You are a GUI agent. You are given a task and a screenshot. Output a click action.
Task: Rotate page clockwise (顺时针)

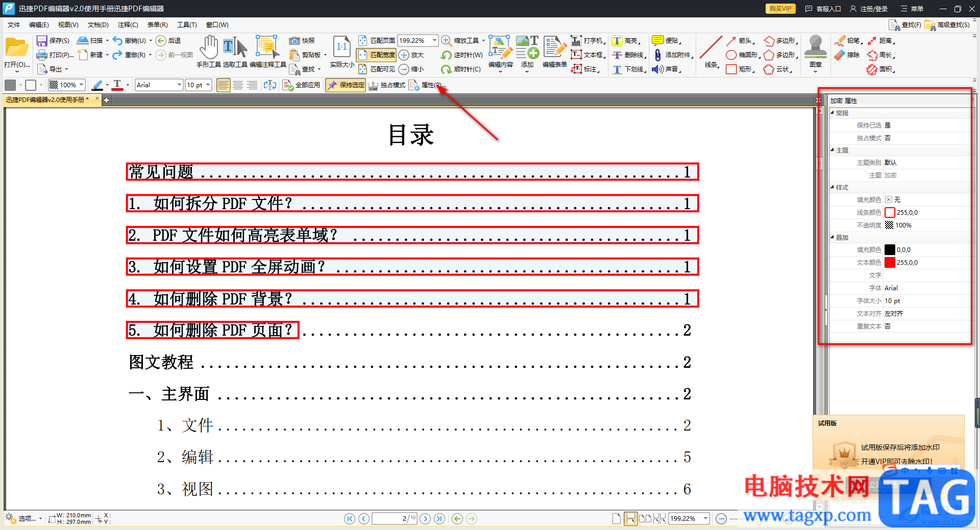point(461,69)
